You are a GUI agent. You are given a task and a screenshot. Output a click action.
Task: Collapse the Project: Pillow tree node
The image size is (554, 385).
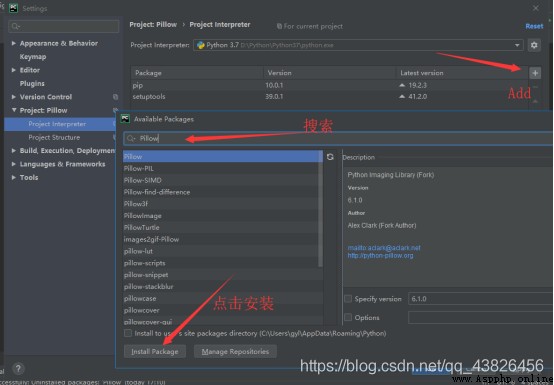coord(14,110)
